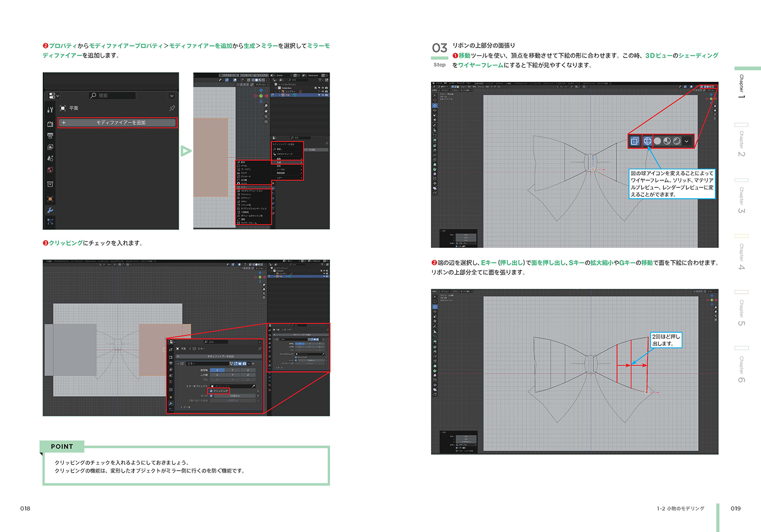Toggle bisect X button in 二等分 row
761x532 pixels.
point(217,375)
